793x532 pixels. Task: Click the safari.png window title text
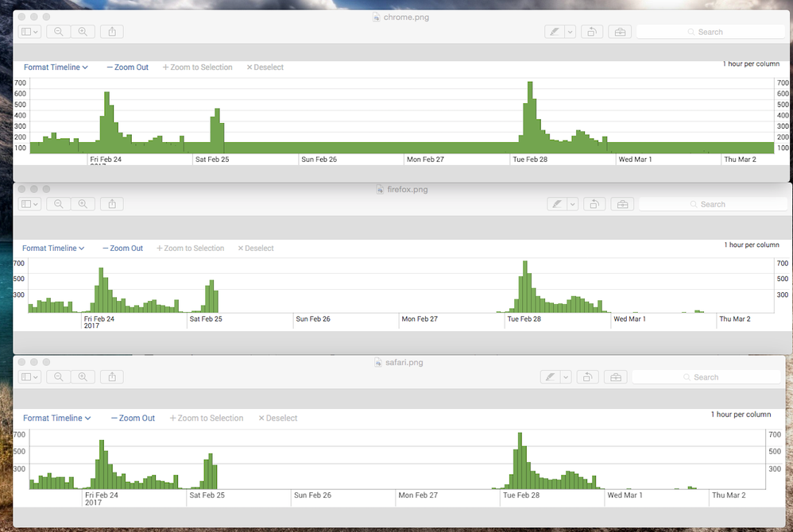click(404, 362)
